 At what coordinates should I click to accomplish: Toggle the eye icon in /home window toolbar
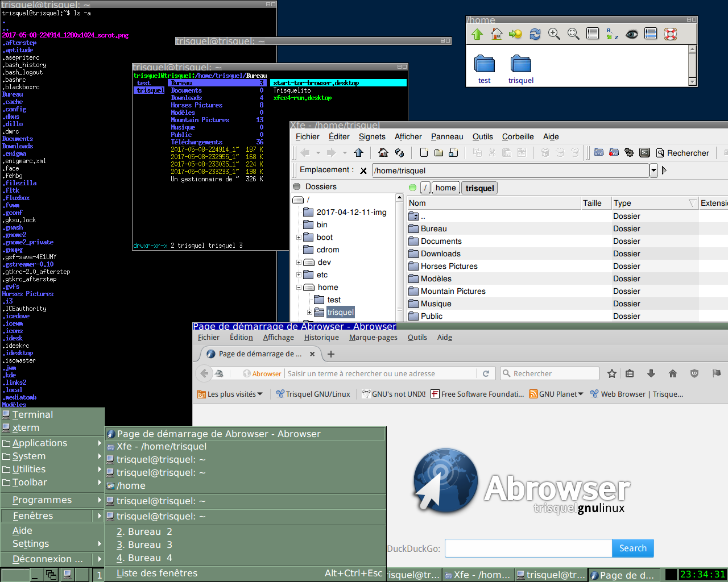click(631, 34)
